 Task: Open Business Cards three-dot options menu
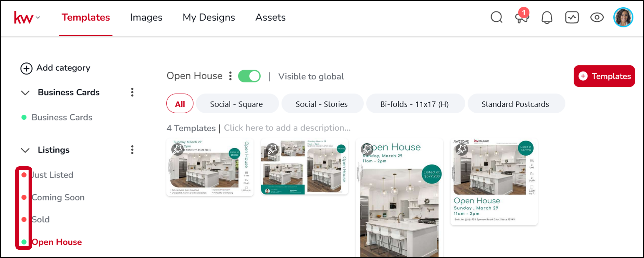(x=132, y=92)
